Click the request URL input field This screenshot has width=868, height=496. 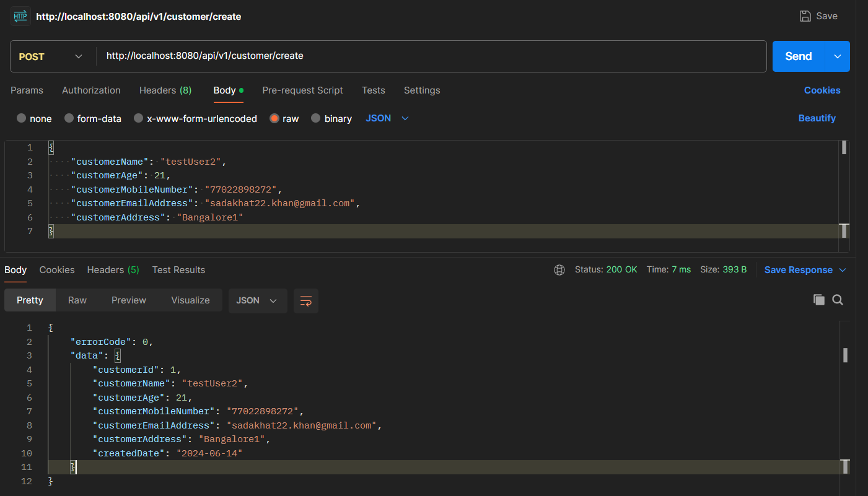pos(434,56)
